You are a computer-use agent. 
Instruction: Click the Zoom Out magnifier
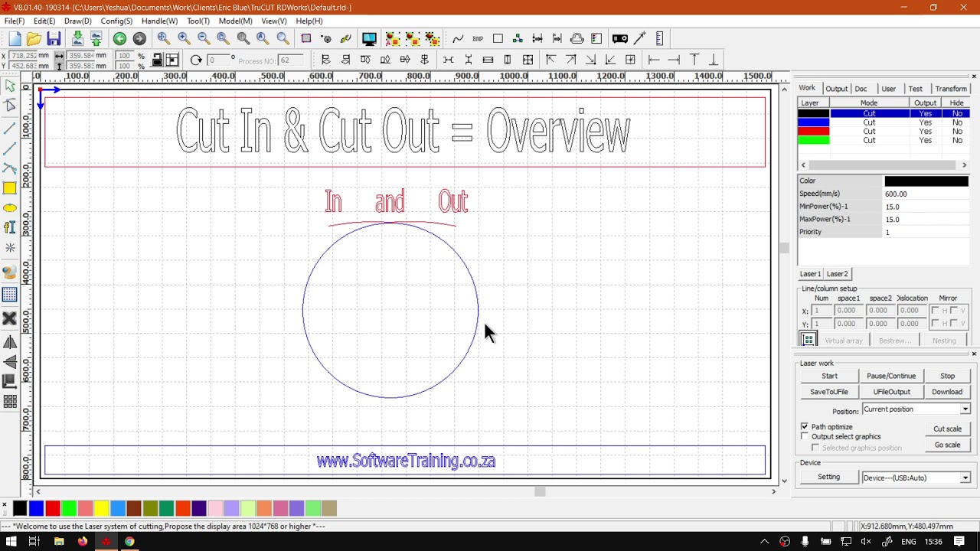click(x=204, y=39)
